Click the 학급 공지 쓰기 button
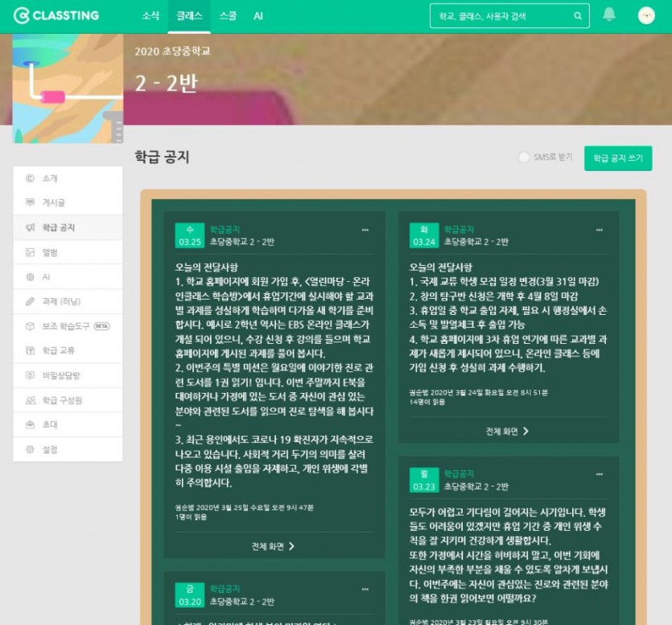 click(617, 158)
